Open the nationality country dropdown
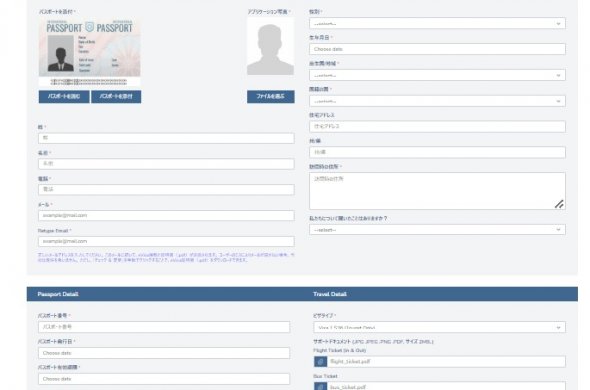 click(x=437, y=101)
